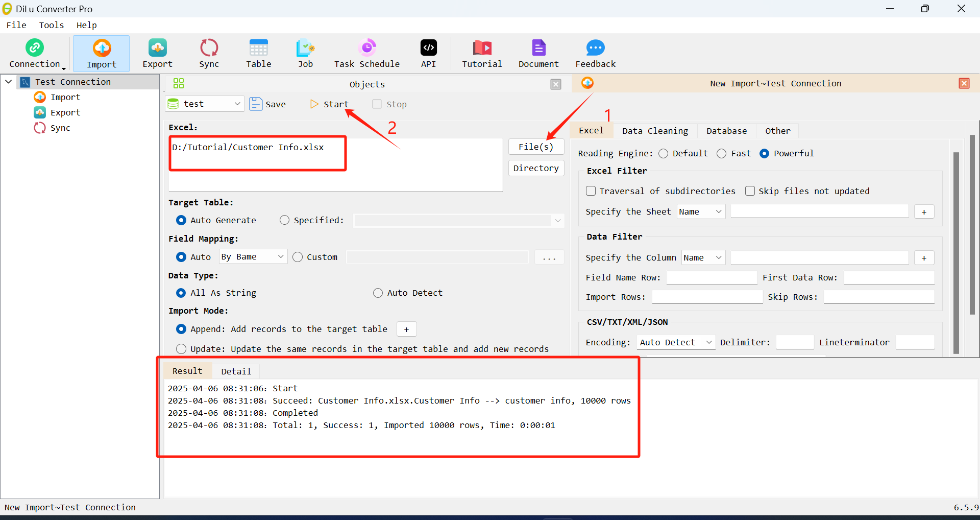Click the Import toolbar icon
This screenshot has height=520, width=980.
tap(102, 48)
